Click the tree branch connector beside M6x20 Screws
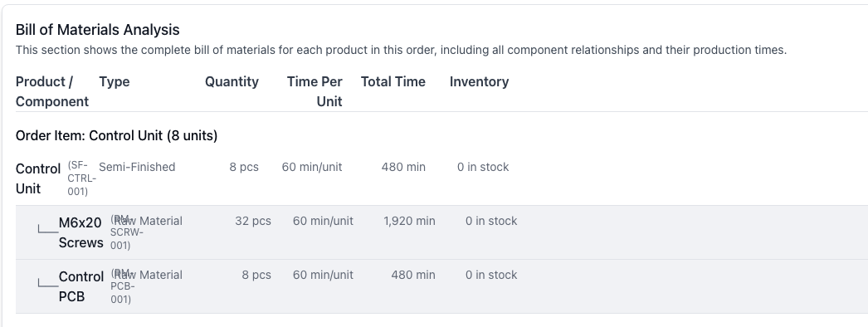This screenshot has width=868, height=327. click(x=48, y=228)
